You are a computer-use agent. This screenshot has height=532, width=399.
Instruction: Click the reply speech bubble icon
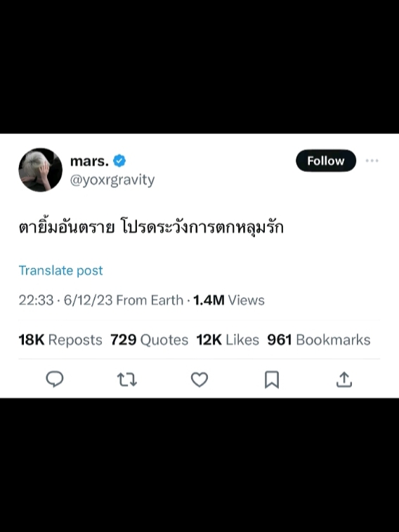55,379
